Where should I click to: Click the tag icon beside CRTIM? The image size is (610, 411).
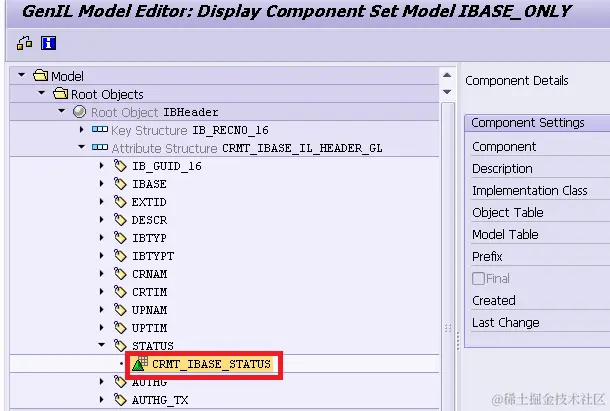point(120,292)
